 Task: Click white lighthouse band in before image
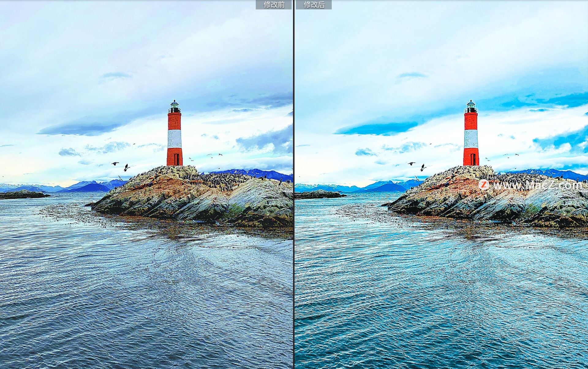click(x=175, y=138)
